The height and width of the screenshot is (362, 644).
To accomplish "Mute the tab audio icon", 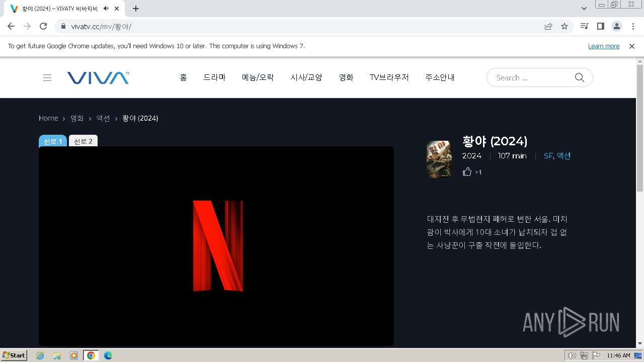I will [106, 9].
